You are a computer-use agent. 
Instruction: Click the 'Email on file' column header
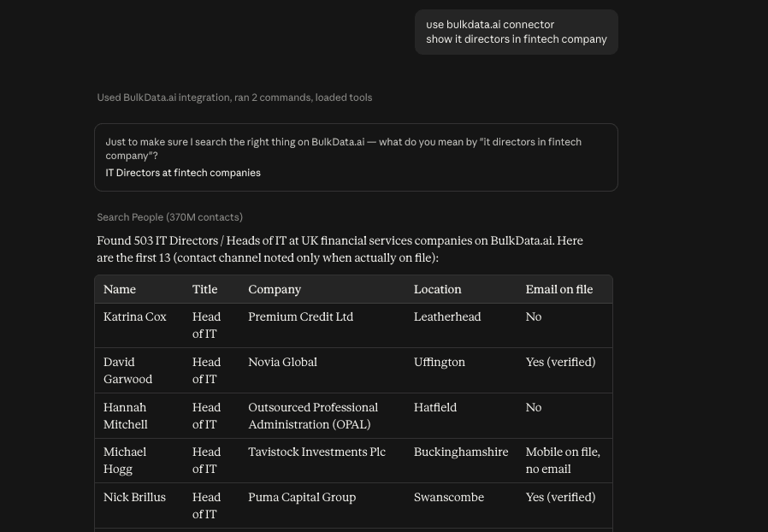pos(558,289)
